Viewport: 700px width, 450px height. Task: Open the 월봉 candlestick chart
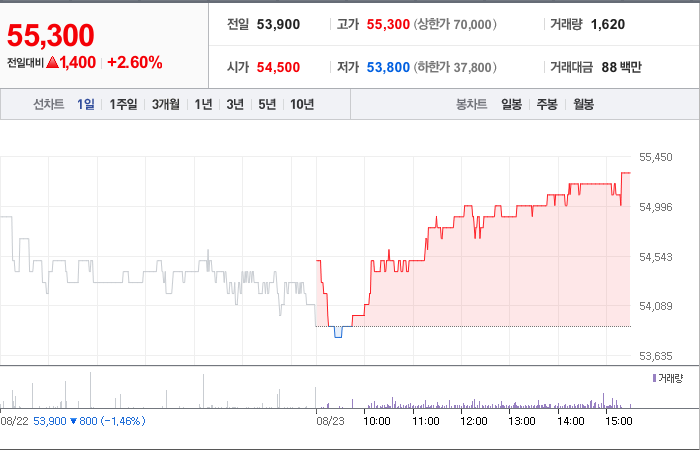pyautogui.click(x=583, y=104)
